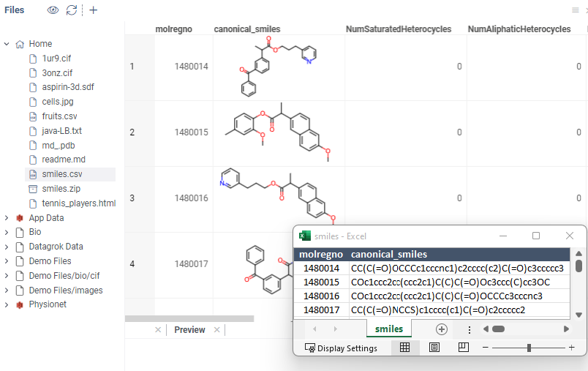Close the Preview tab

216,330
